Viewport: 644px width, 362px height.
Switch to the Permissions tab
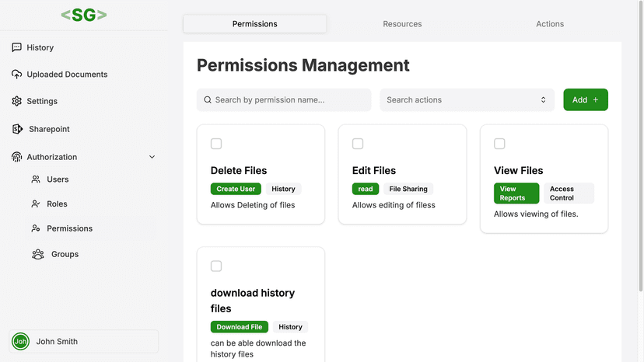click(254, 24)
